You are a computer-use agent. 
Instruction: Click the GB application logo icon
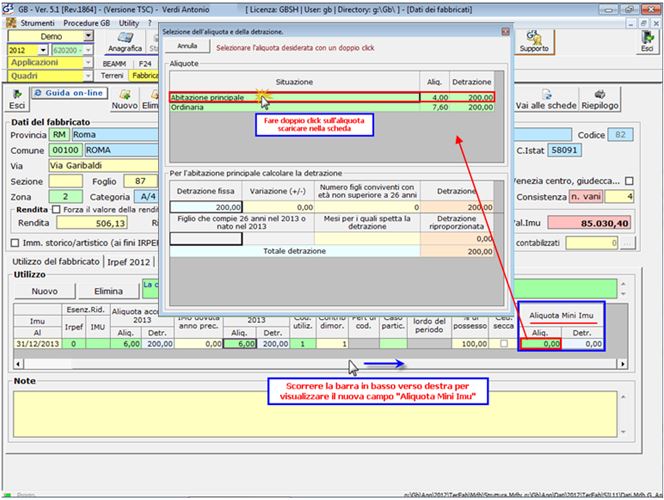click(x=8, y=9)
